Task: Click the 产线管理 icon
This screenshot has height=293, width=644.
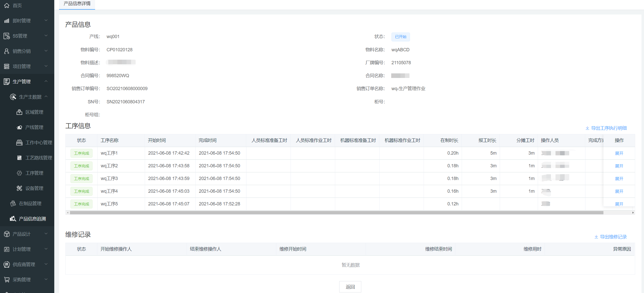Action: pos(20,127)
